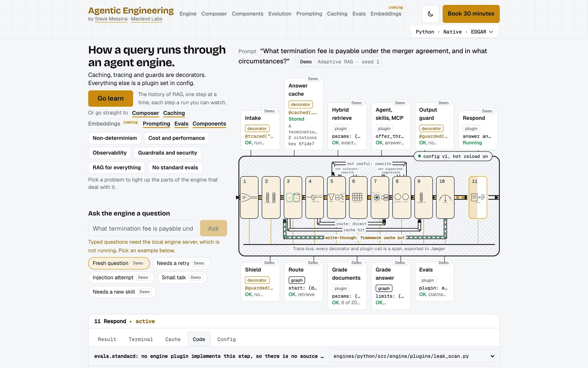Select pipeline step 3 cache node
The height and width of the screenshot is (368, 588).
click(x=293, y=198)
